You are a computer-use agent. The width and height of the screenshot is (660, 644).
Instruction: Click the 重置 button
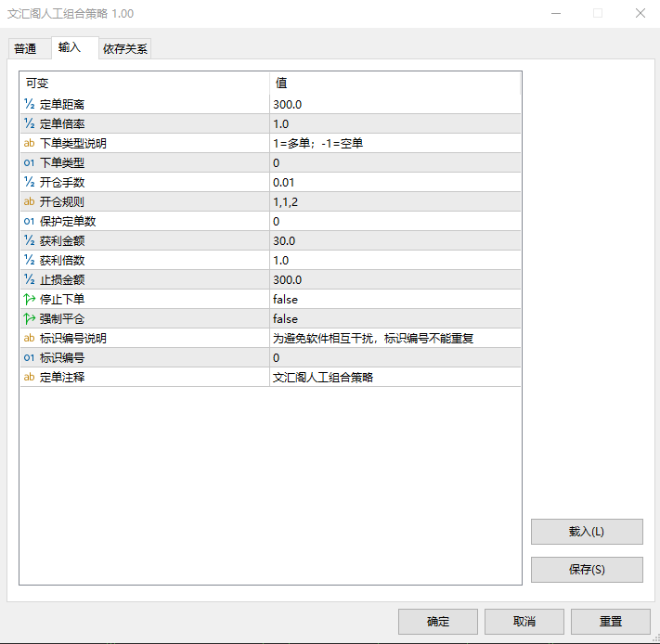(x=610, y=622)
